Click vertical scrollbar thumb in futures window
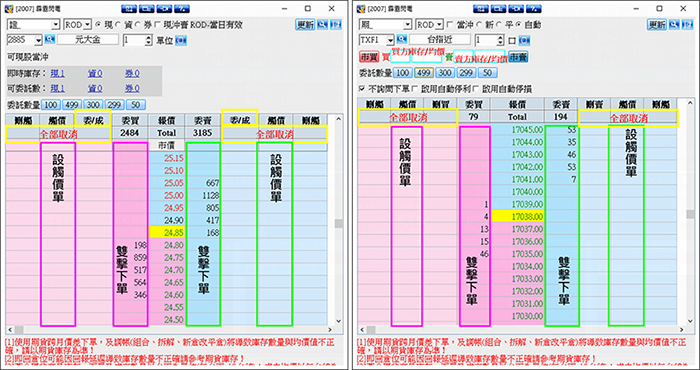Viewport: 700px width, 370px height. click(x=690, y=214)
